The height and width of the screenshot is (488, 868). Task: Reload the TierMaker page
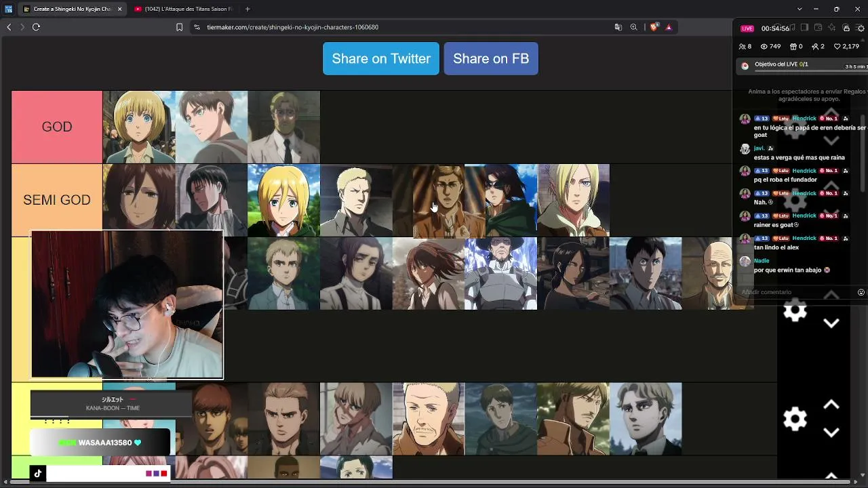pos(36,27)
